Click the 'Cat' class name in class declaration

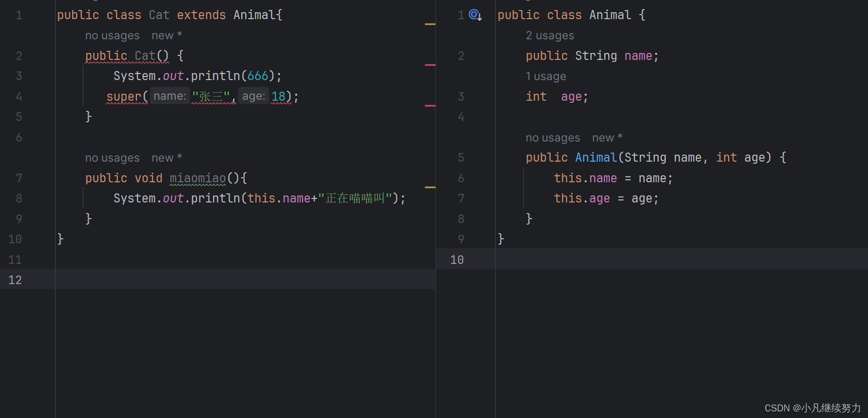click(159, 15)
